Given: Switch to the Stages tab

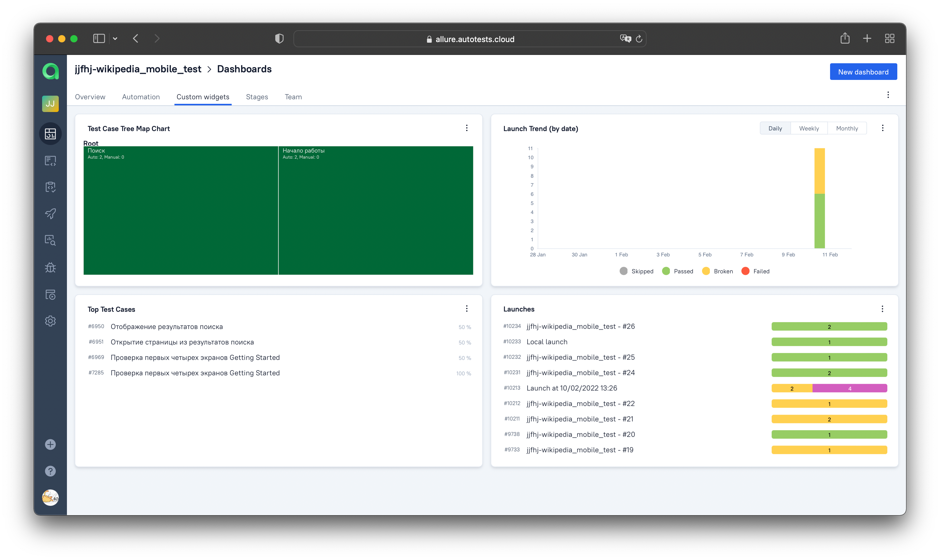Looking at the screenshot, I should [257, 97].
